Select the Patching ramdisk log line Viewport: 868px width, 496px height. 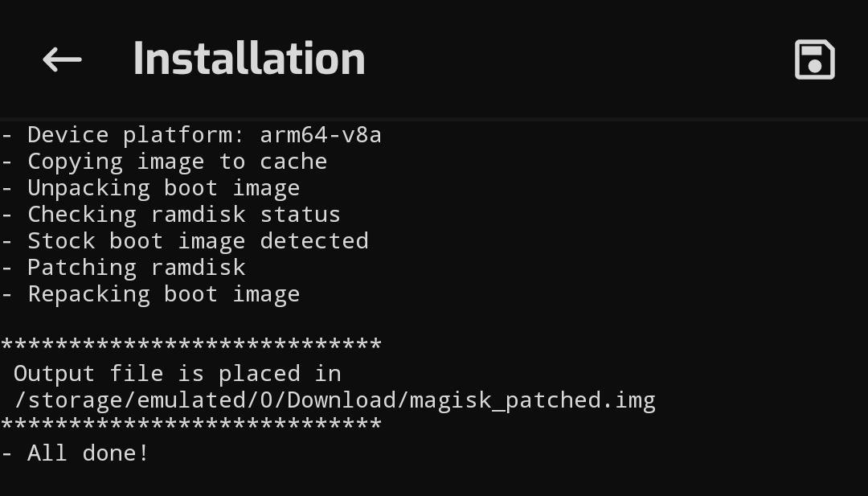click(x=123, y=268)
